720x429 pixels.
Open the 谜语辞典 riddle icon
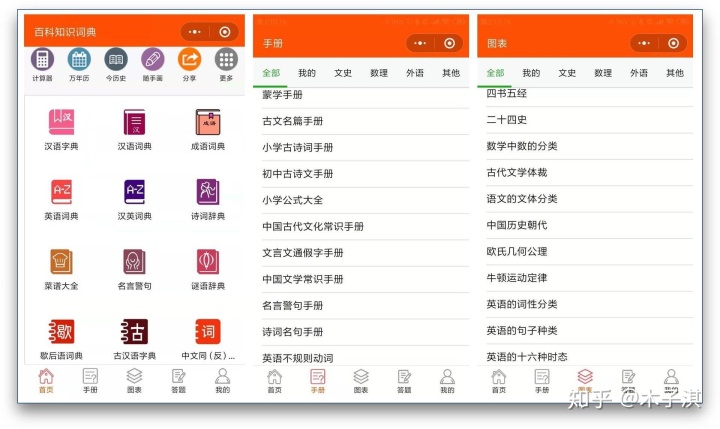coord(207,262)
